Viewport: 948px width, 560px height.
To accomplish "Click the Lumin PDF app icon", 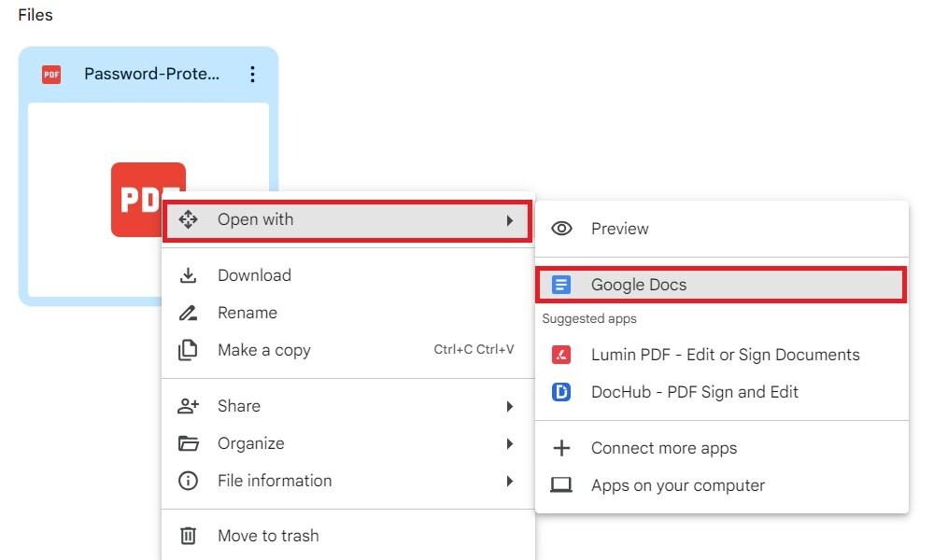I will click(x=562, y=355).
